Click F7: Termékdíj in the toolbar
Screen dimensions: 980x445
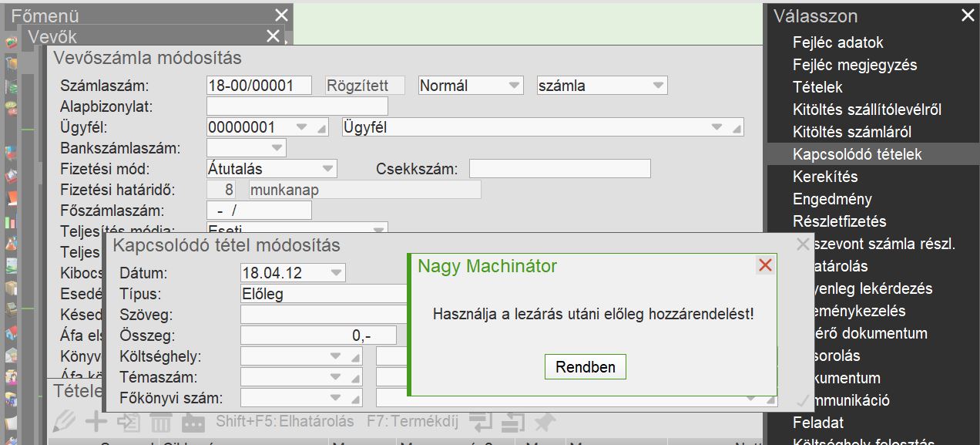[x=412, y=421]
